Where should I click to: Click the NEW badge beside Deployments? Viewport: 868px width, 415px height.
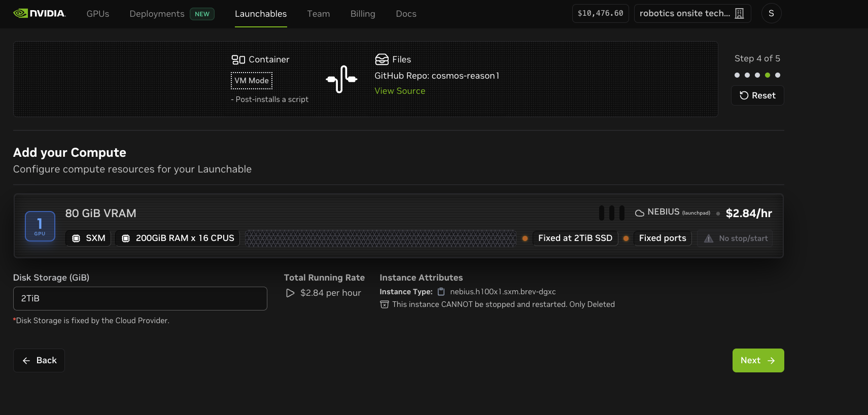pos(202,14)
